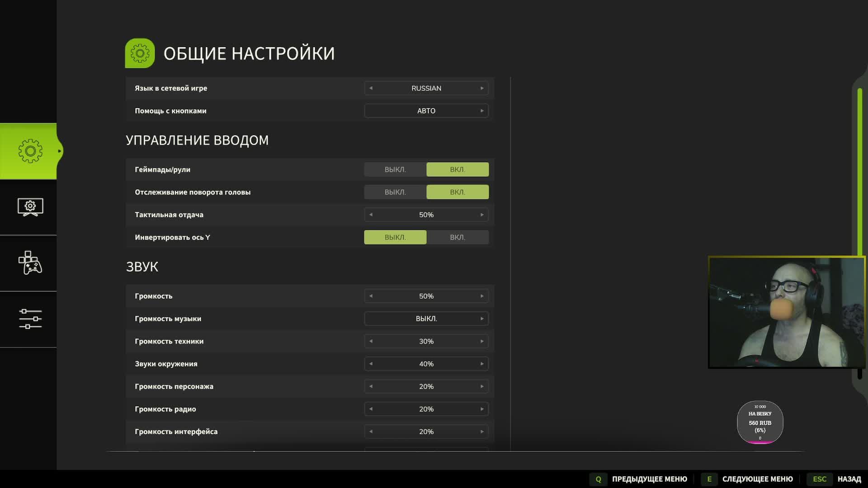Increase Тактильная отдача above 50%
The height and width of the screenshot is (488, 868).
[482, 215]
